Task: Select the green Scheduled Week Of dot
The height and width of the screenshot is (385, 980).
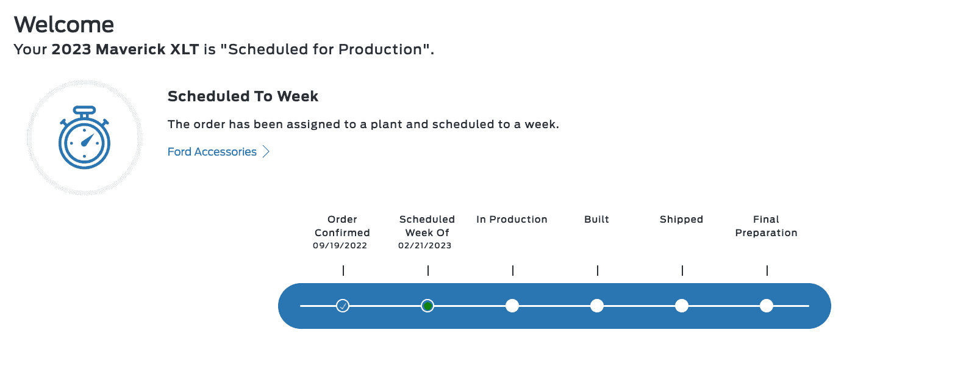Action: (427, 306)
